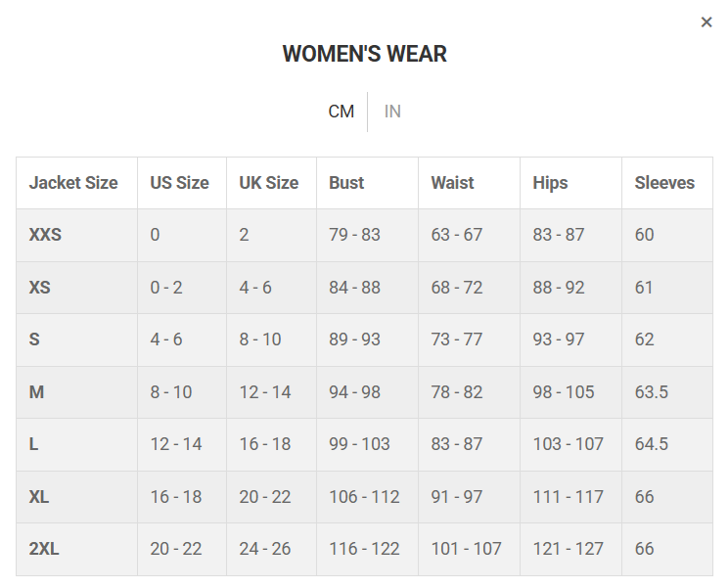The image size is (728, 588).
Task: Click the Waist column header
Action: 452,183
